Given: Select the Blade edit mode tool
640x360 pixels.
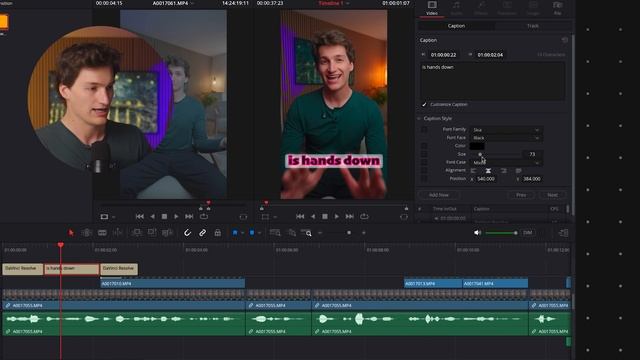Looking at the screenshot, I should pos(118,233).
